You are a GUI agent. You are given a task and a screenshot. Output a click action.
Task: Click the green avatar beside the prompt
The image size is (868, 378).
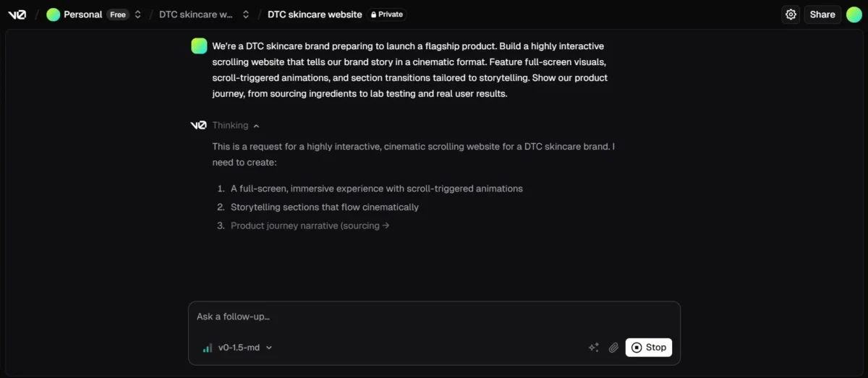coord(199,46)
